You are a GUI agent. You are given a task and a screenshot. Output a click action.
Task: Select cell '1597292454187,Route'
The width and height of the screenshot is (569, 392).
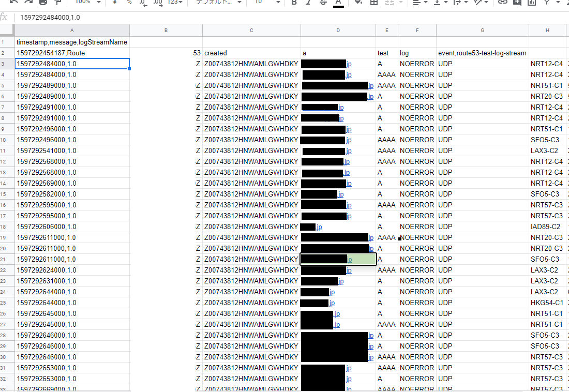72,53
